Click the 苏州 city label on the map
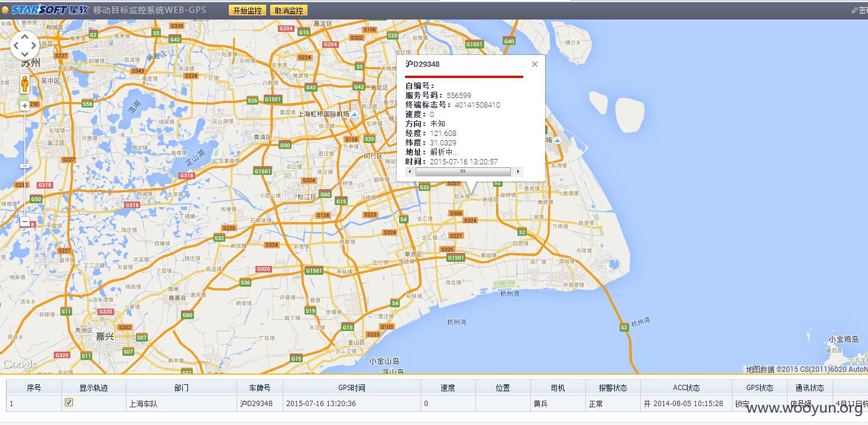This screenshot has width=868, height=425. click(x=30, y=63)
